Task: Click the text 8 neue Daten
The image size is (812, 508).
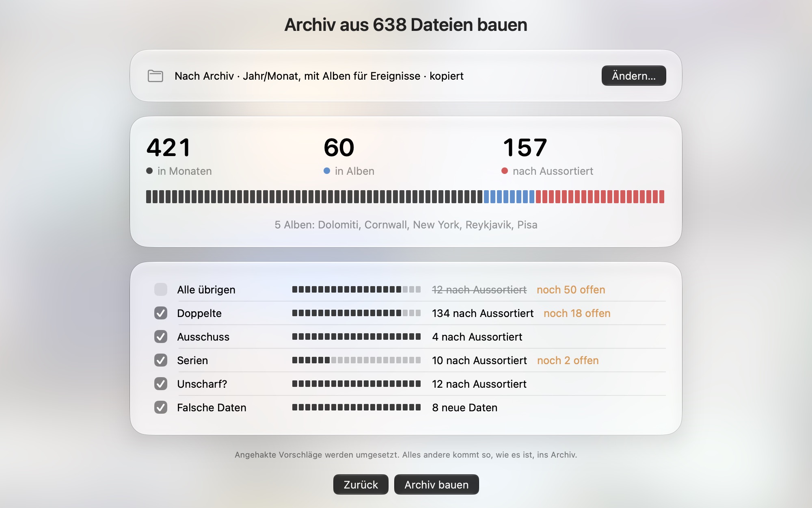Action: pyautogui.click(x=464, y=408)
